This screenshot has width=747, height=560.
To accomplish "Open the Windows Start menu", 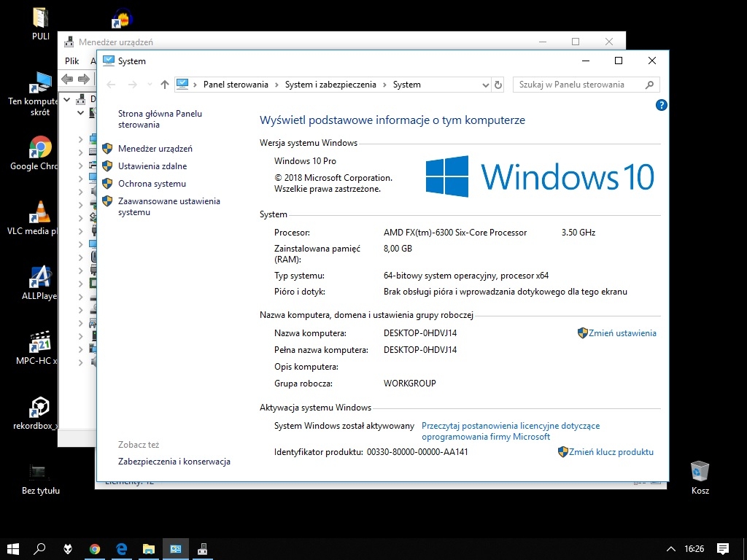I will (13, 549).
